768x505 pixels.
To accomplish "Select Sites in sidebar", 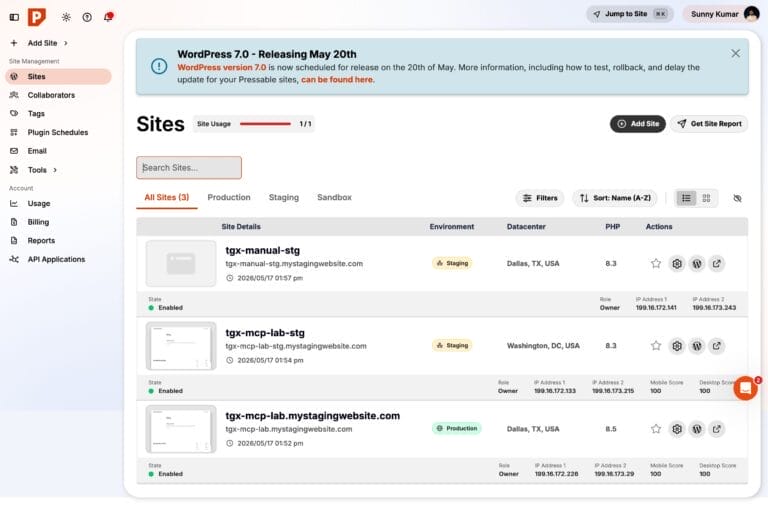I will (58, 76).
